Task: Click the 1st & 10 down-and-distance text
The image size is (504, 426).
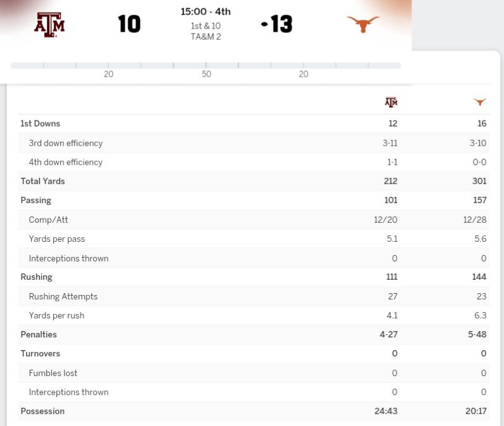Action: coord(206,26)
